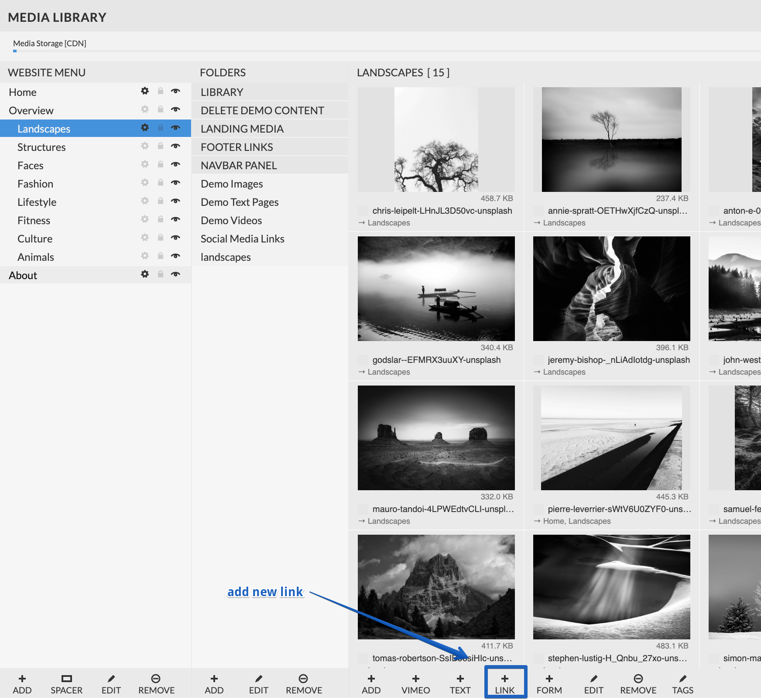Open settings gear for Home menu item
Viewport: 761px width, 700px height.
pyautogui.click(x=145, y=91)
